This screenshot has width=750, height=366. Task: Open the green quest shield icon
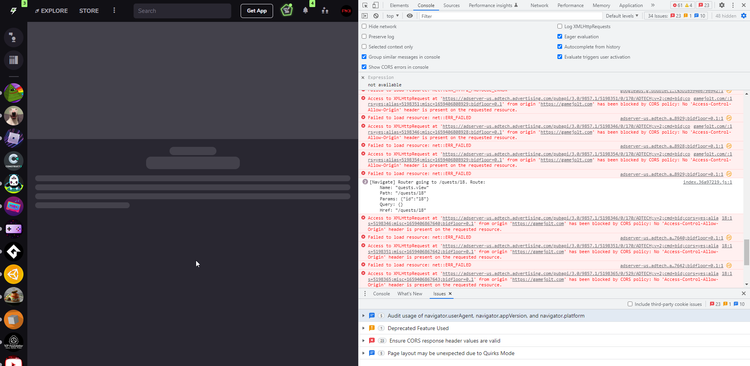[287, 10]
